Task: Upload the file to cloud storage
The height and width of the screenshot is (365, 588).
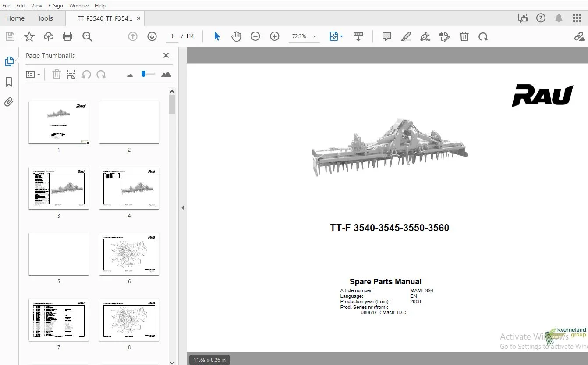Action: pos(48,36)
